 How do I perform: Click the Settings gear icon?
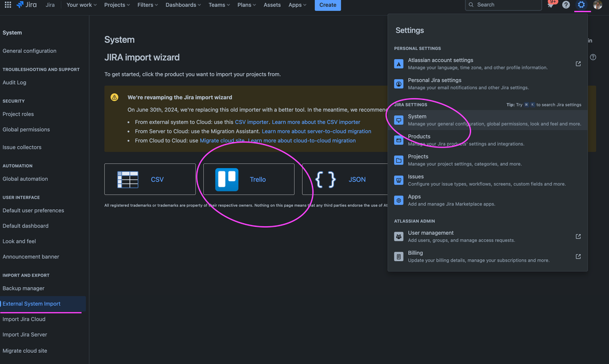coord(581,5)
